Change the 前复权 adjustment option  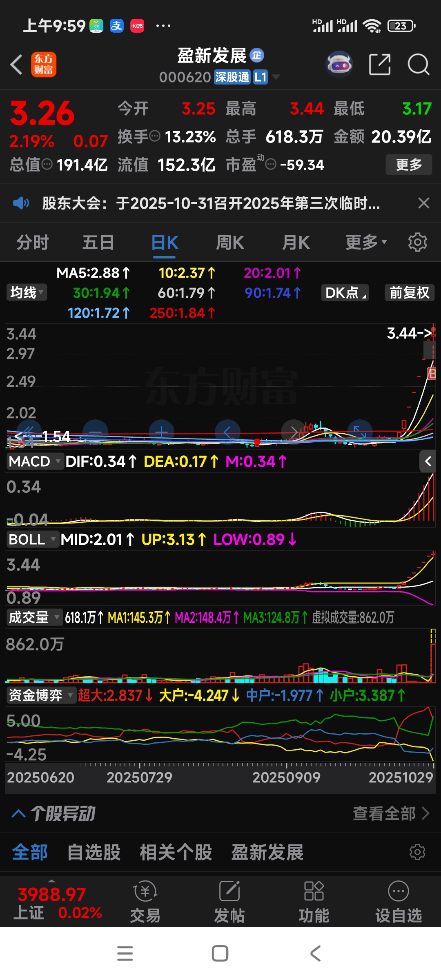click(410, 292)
